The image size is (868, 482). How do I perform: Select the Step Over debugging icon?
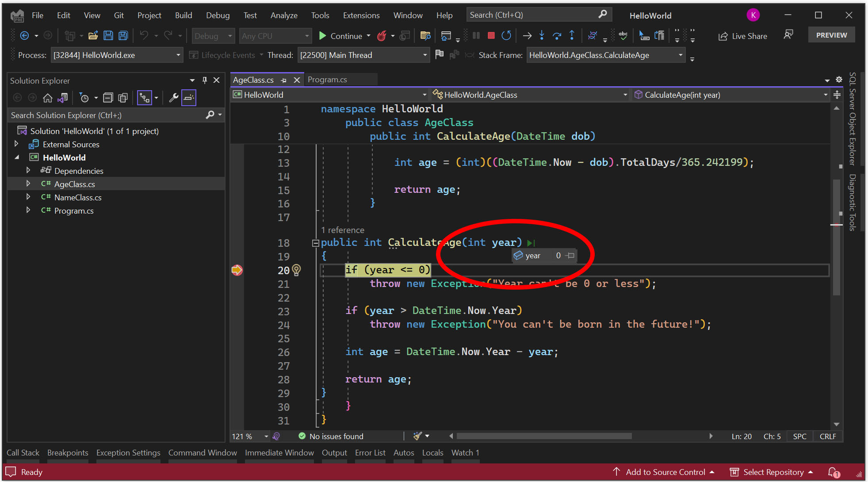[x=557, y=35]
